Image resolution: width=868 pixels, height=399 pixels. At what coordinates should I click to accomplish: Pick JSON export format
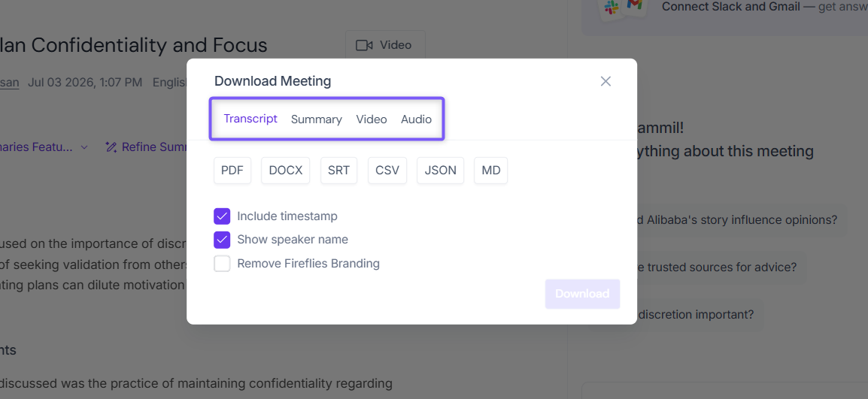(441, 171)
